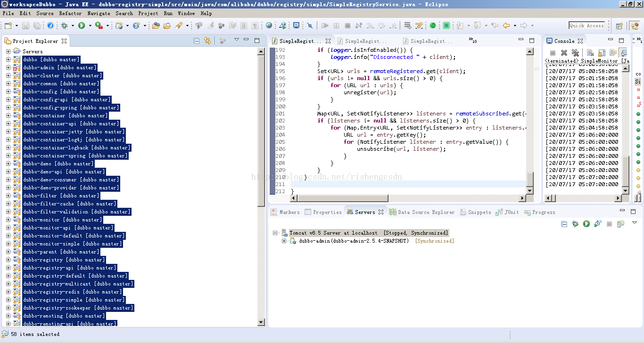Screen dimensions: 644x343
Task: Click Clear Console icon
Action: (590, 53)
